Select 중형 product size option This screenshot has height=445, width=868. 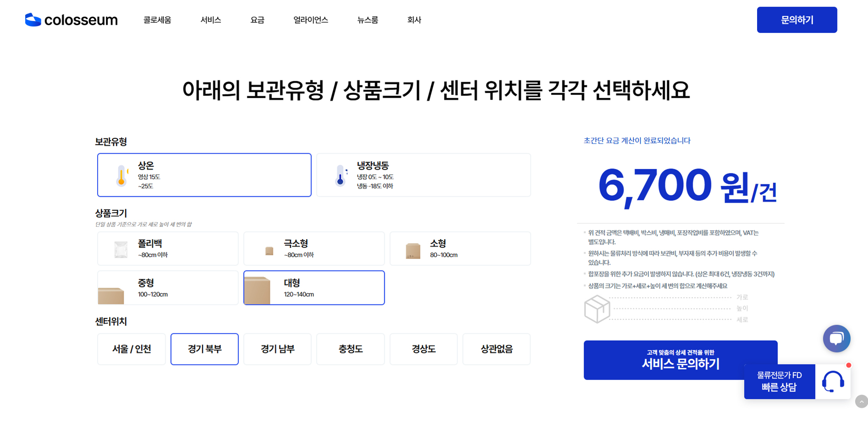click(x=168, y=288)
